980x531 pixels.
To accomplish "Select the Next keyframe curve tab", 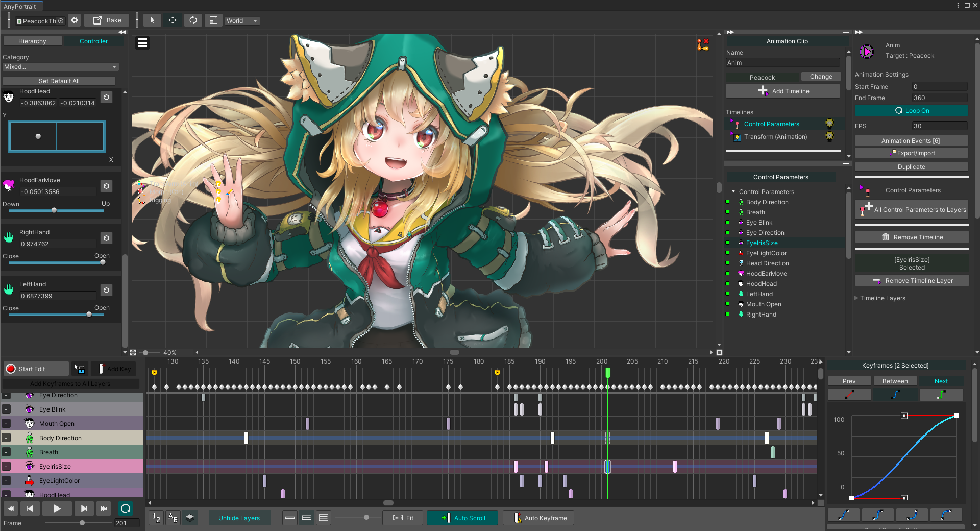I will click(941, 381).
